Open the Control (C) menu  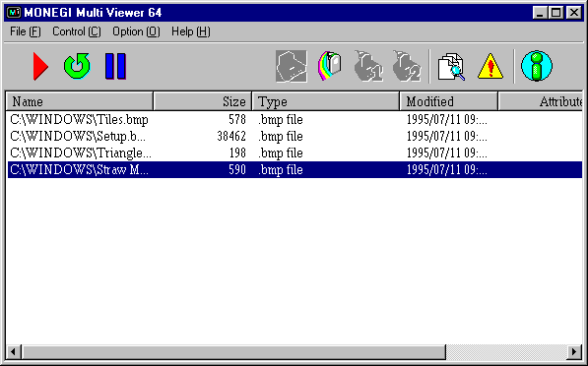(x=77, y=31)
